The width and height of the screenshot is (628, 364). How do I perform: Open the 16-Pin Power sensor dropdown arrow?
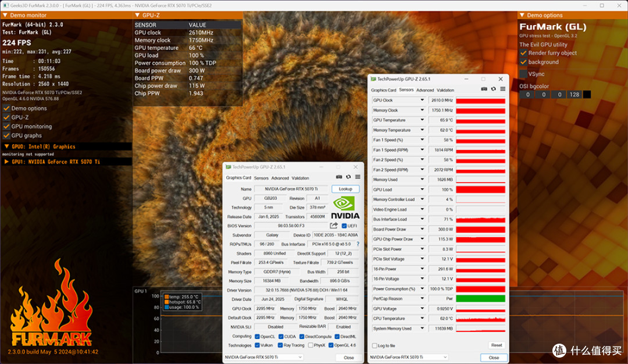pyautogui.click(x=422, y=269)
